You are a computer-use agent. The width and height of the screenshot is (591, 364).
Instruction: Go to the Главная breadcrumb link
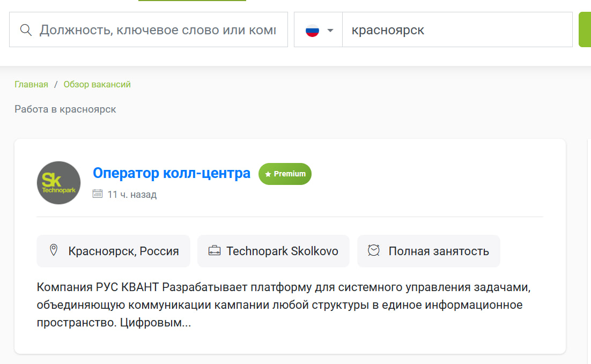coord(31,84)
